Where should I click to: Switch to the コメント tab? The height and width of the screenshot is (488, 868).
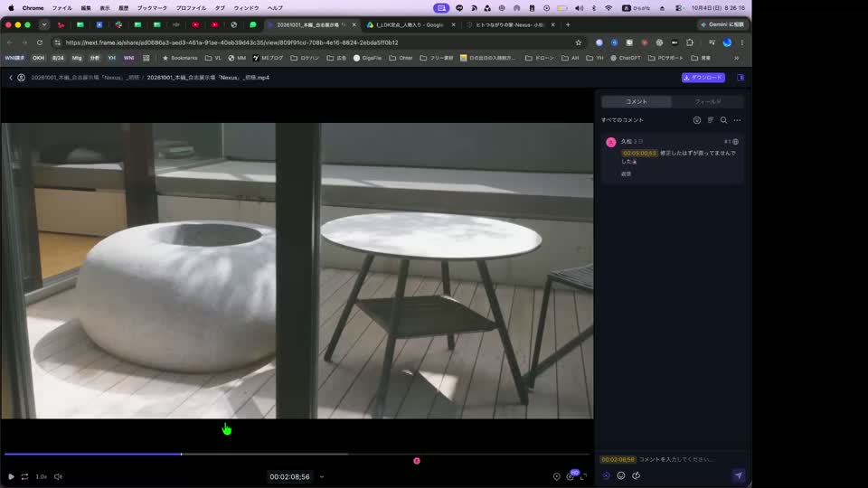pyautogui.click(x=636, y=102)
